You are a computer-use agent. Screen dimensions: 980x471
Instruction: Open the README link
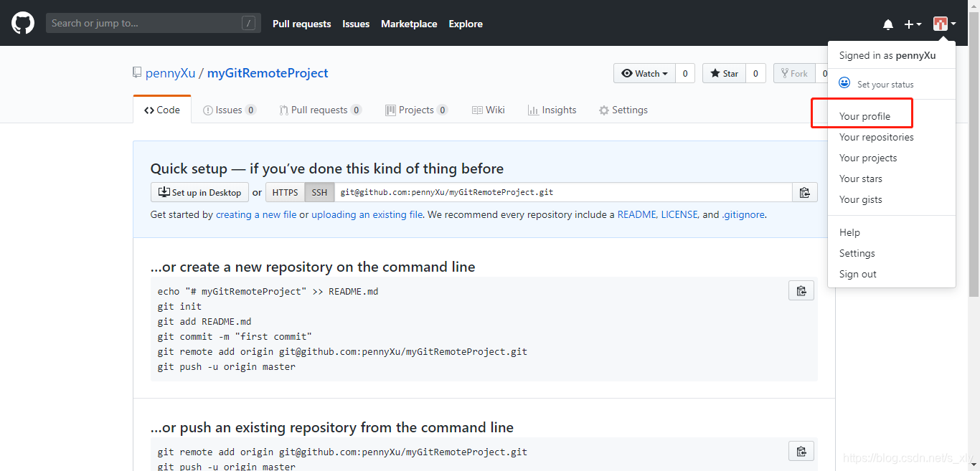coord(636,214)
